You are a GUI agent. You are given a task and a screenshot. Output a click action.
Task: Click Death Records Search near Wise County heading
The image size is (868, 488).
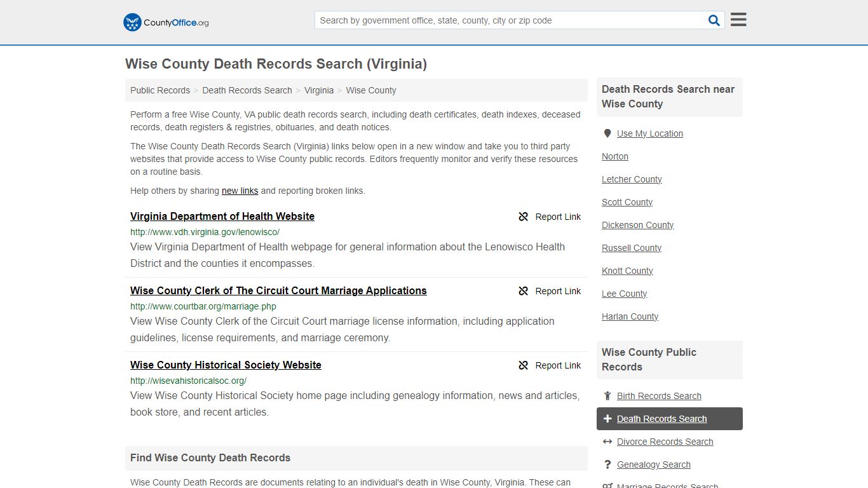coord(668,97)
